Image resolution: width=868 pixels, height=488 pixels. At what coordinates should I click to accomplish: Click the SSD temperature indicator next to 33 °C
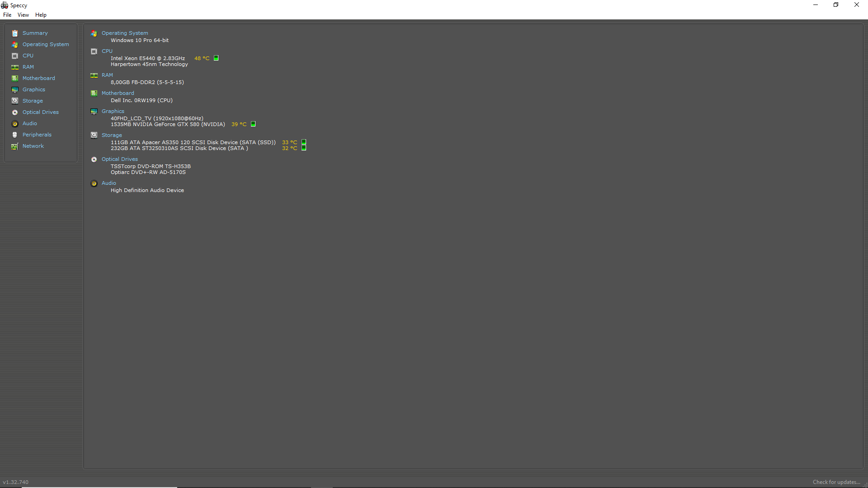click(x=304, y=142)
